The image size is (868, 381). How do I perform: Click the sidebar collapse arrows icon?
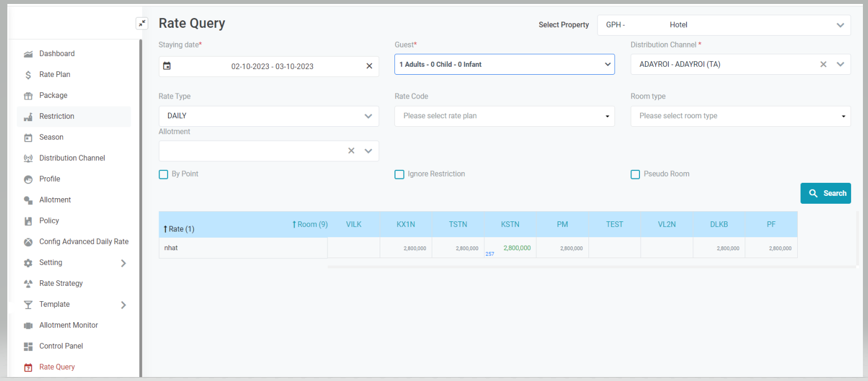pyautogui.click(x=142, y=23)
